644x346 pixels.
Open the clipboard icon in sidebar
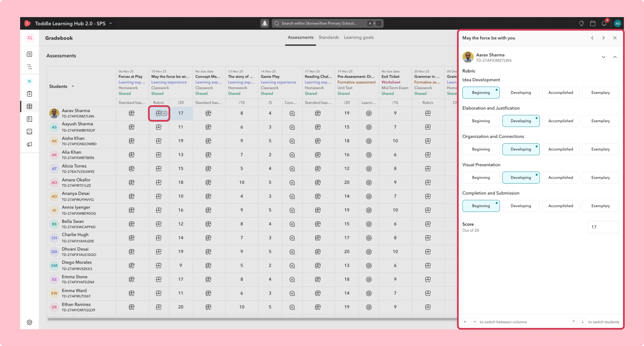click(29, 94)
